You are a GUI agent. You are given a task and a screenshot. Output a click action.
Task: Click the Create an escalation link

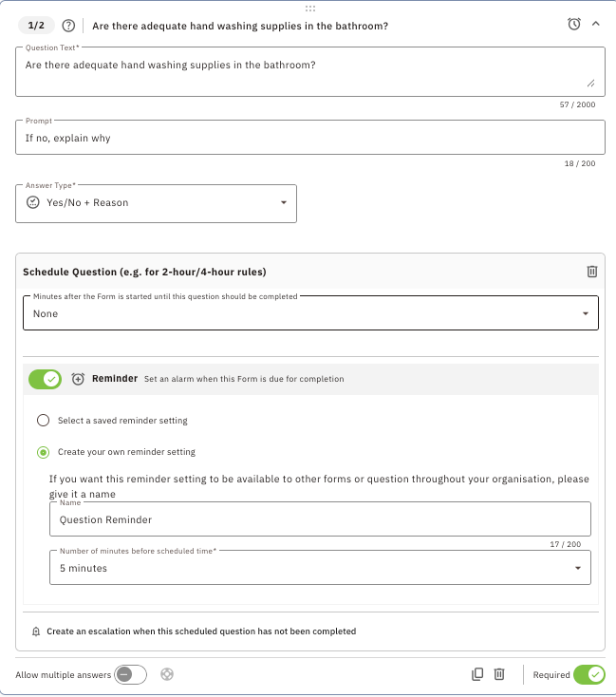201,631
